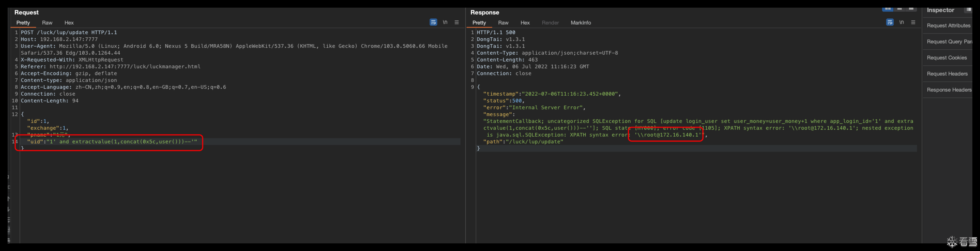
Task: Click the "error":"Internal Server Error" line
Action: [x=535, y=108]
